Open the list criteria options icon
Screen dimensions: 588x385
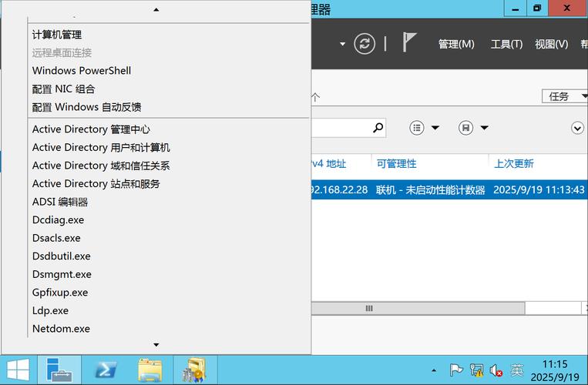[x=417, y=128]
